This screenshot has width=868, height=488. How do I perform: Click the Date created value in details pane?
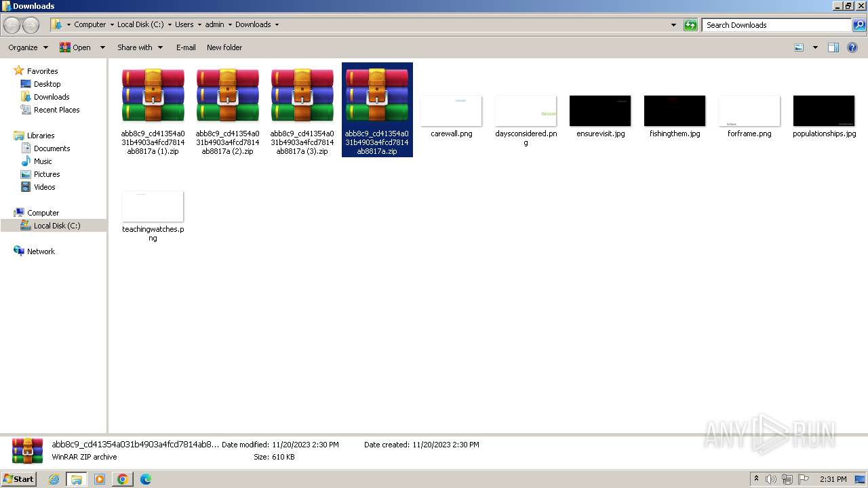click(446, 445)
